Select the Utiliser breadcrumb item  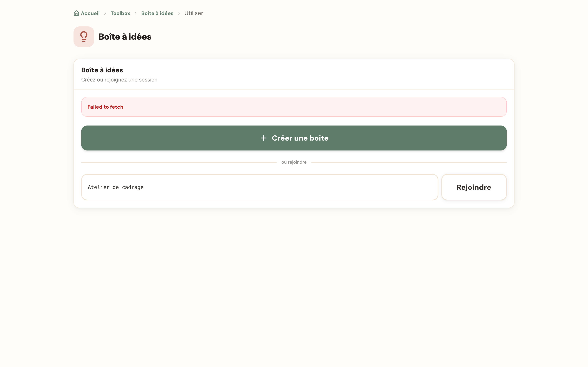tap(194, 13)
